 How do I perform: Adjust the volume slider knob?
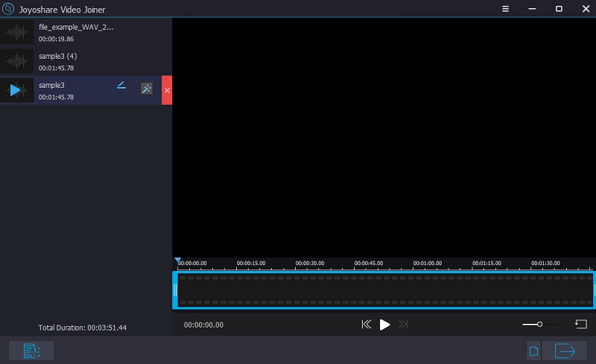point(539,325)
